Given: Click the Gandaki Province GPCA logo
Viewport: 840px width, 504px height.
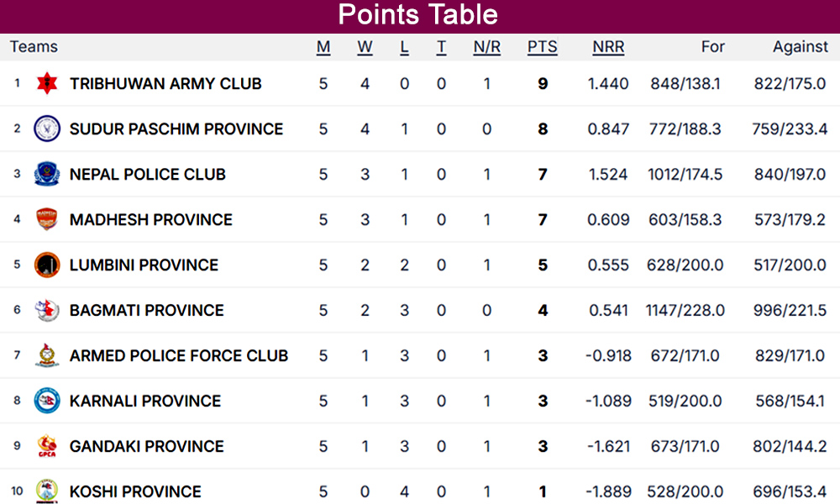Looking at the screenshot, I should pyautogui.click(x=47, y=447).
